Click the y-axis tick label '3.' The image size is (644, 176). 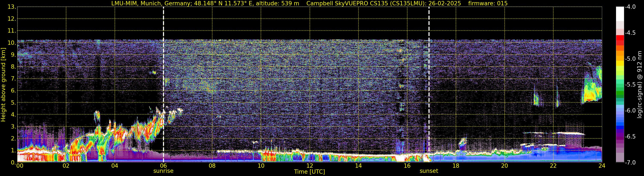(13, 126)
